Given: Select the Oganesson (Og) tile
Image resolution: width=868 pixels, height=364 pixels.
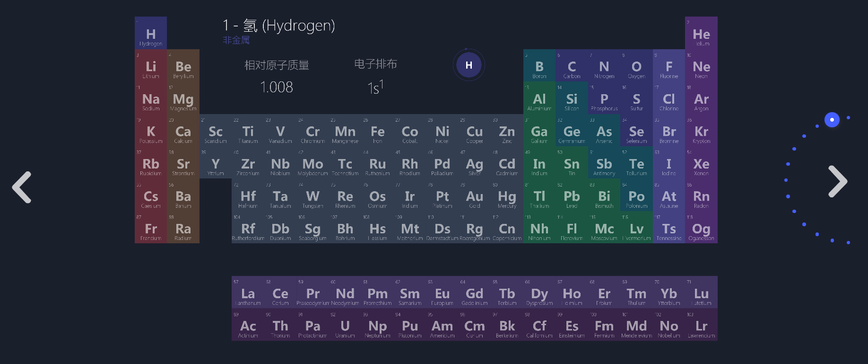Looking at the screenshot, I should pos(702,228).
